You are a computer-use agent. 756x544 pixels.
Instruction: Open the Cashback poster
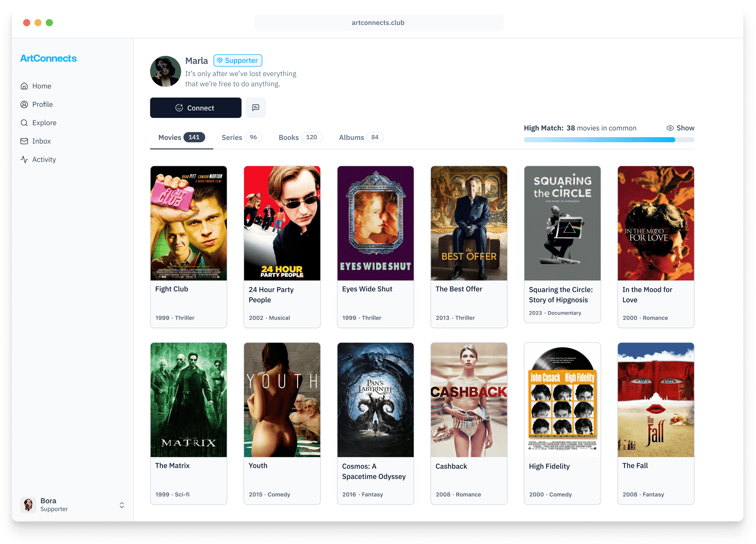(469, 400)
